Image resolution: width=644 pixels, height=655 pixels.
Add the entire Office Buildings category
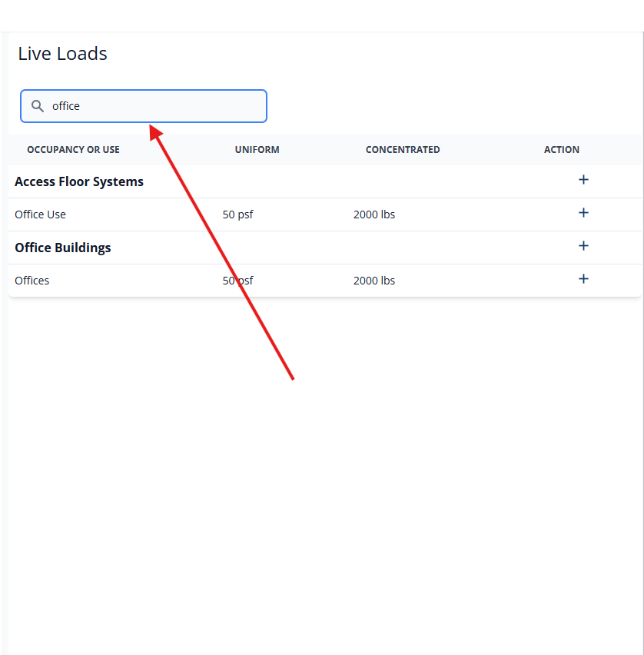(583, 246)
